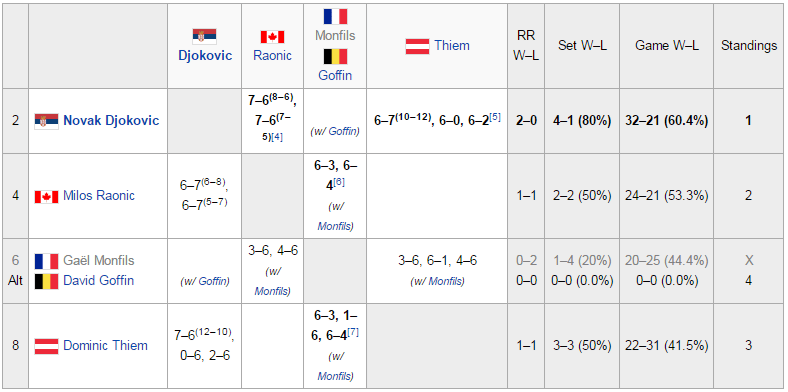Click the Canadian flag next to Milos Raonic

(46, 197)
